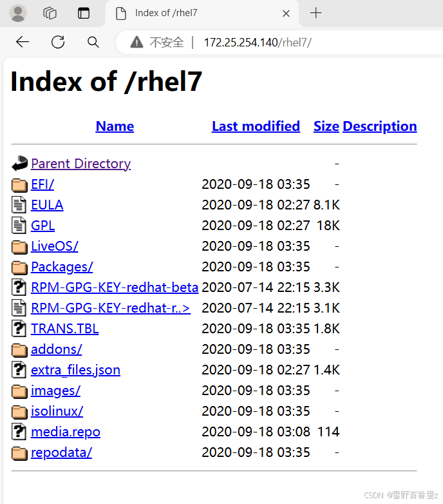The height and width of the screenshot is (504, 443).
Task: Click the Index of /rhel7 page heading
Action: pos(107,82)
